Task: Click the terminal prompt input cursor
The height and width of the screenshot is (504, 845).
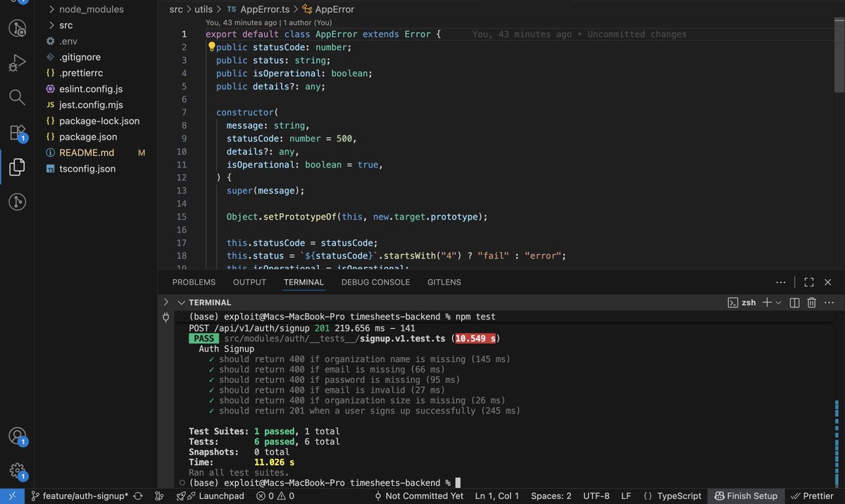Action: (458, 483)
